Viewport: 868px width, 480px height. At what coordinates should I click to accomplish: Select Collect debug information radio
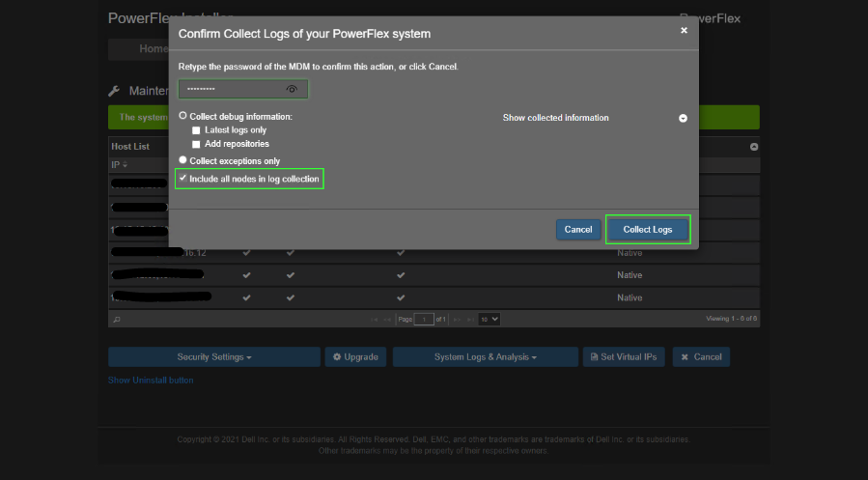(x=182, y=116)
